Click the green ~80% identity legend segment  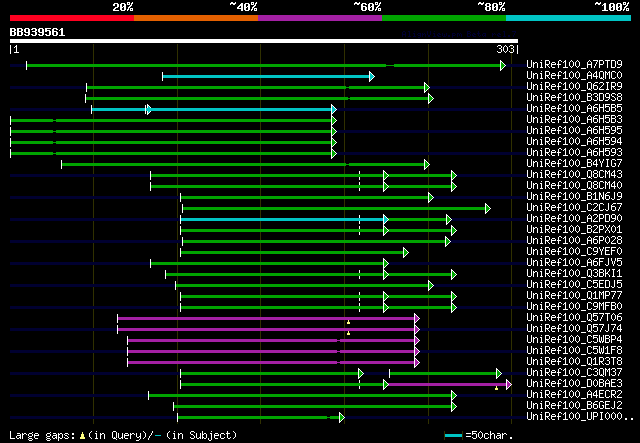444,18
